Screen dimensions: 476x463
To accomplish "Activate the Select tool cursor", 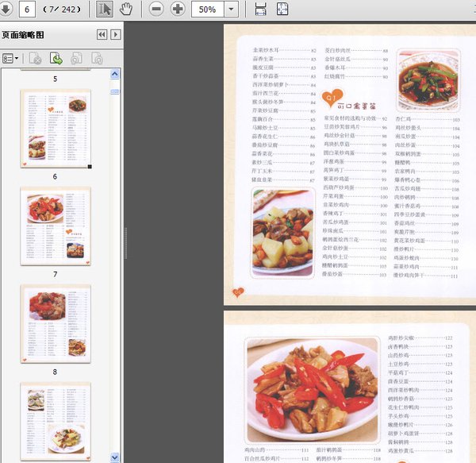I will pyautogui.click(x=105, y=10).
